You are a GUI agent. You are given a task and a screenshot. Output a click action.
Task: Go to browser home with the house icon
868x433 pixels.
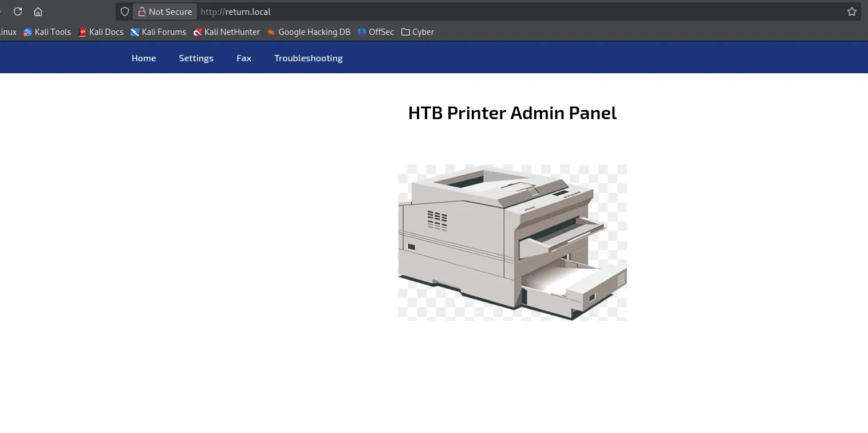[x=38, y=11]
